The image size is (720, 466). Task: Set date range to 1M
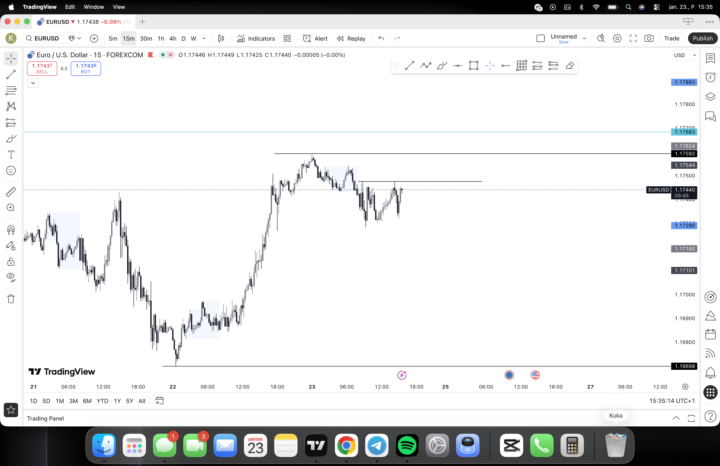pos(60,401)
